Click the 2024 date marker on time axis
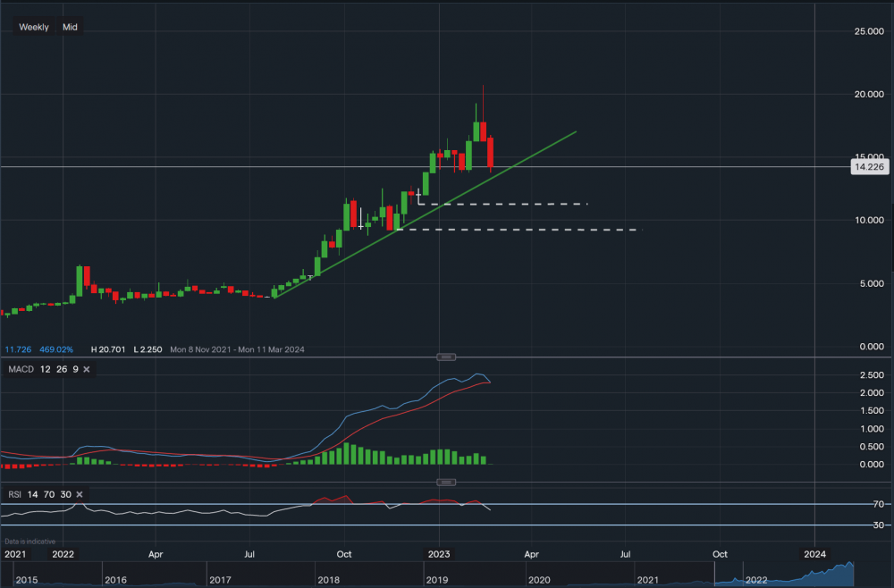Screen dimensions: 894x588 814,554
